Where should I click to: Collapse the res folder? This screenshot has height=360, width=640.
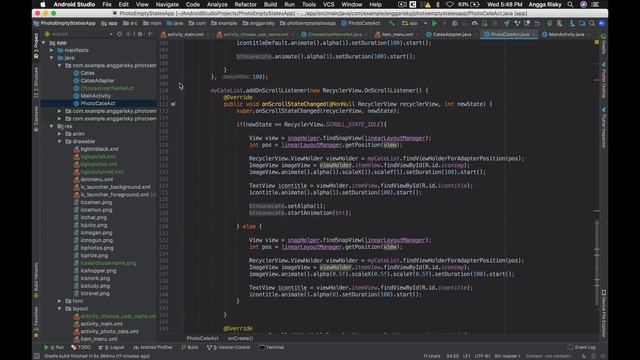click(x=51, y=126)
